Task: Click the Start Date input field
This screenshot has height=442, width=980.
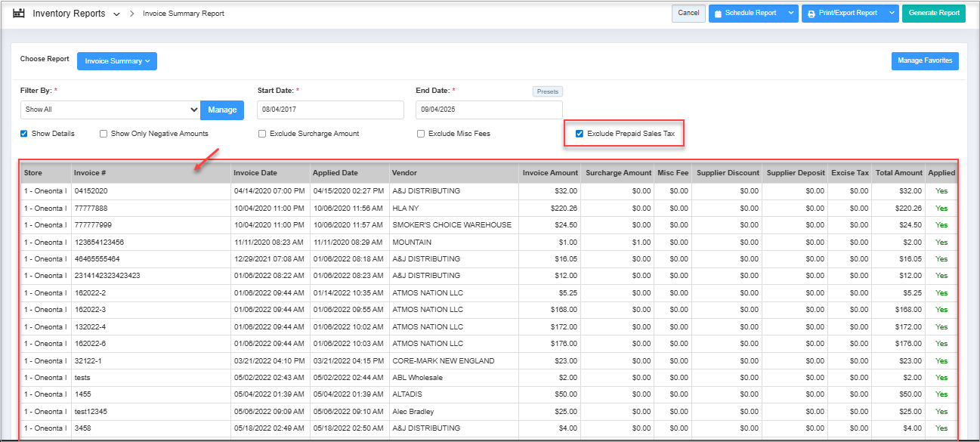Action: (330, 110)
